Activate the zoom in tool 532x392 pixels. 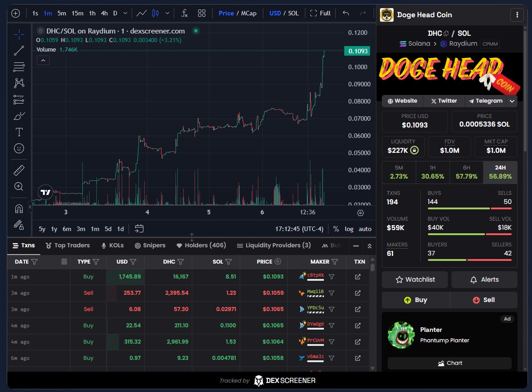click(19, 186)
